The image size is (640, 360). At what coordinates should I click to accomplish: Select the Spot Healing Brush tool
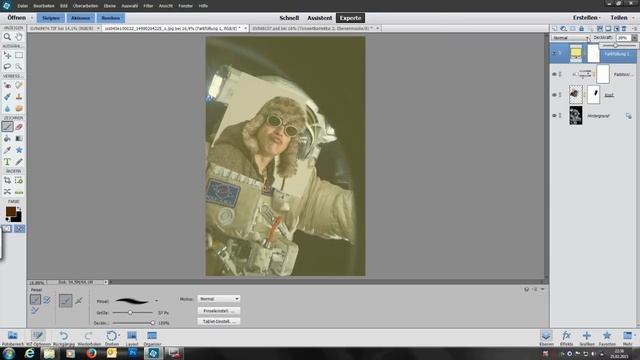19,85
